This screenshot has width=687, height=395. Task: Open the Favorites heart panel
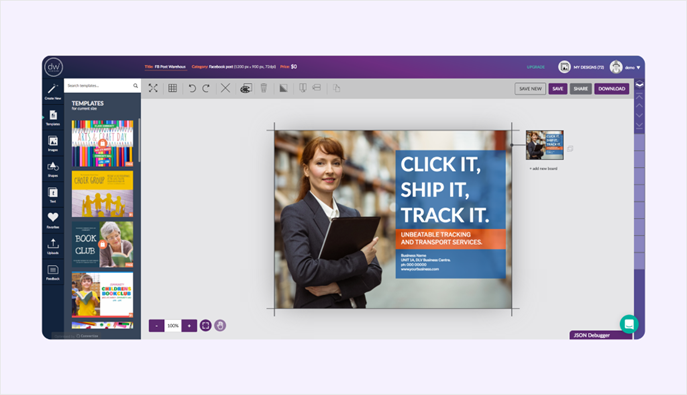click(x=53, y=220)
